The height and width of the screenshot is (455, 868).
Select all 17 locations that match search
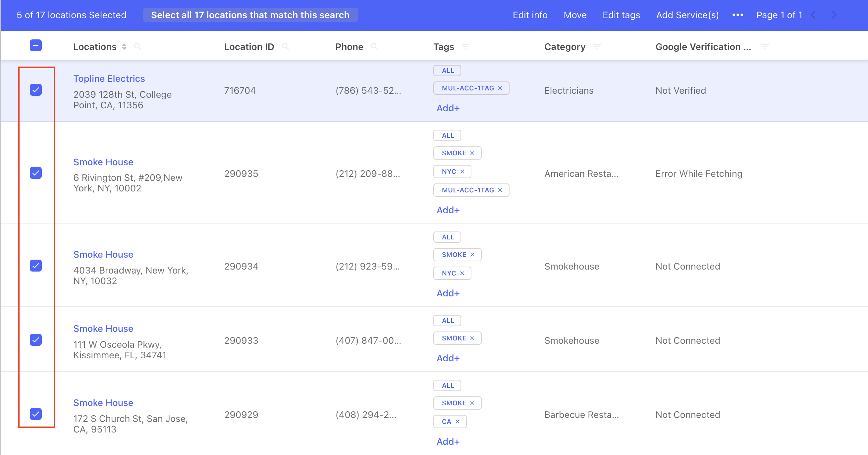point(250,15)
